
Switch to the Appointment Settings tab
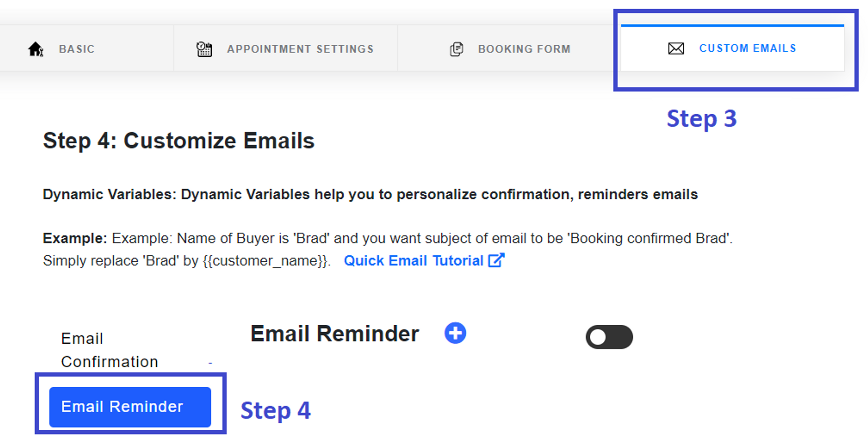point(300,49)
